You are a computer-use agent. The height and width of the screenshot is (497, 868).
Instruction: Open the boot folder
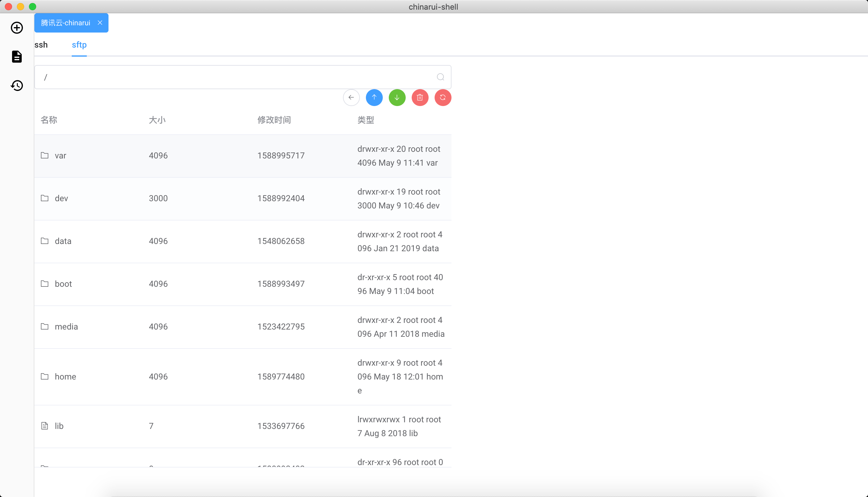(x=63, y=284)
